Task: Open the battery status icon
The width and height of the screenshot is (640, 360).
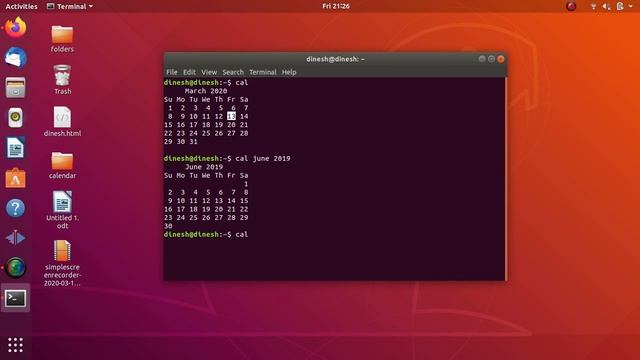Action: pyautogui.click(x=620, y=6)
